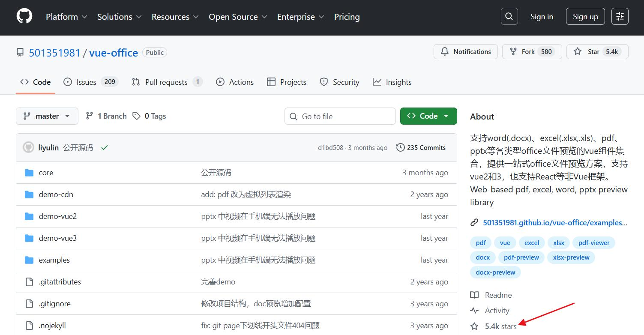Viewport: 644px width, 335px height.
Task: Open the liyulin author link
Action: pos(48,148)
